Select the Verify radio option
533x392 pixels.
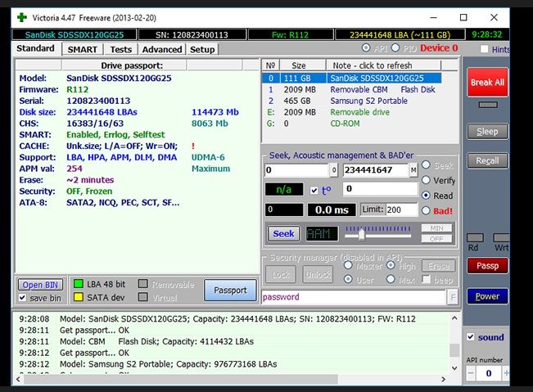[x=426, y=180]
